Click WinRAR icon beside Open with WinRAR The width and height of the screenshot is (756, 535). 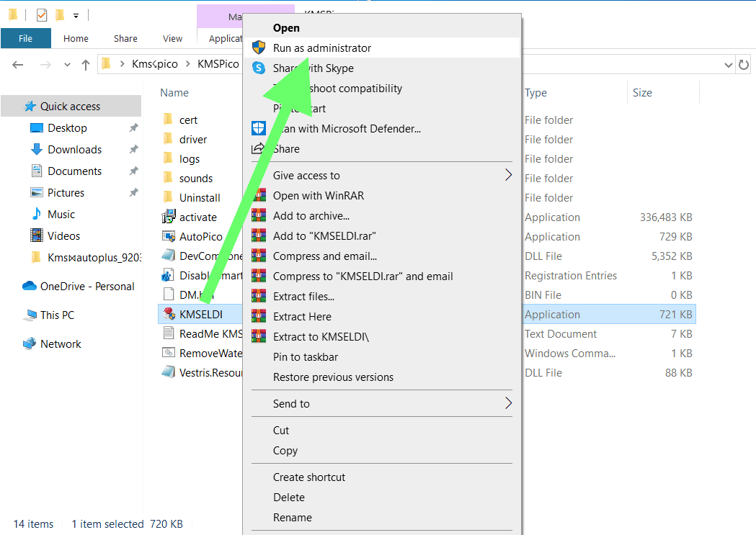pyautogui.click(x=259, y=196)
